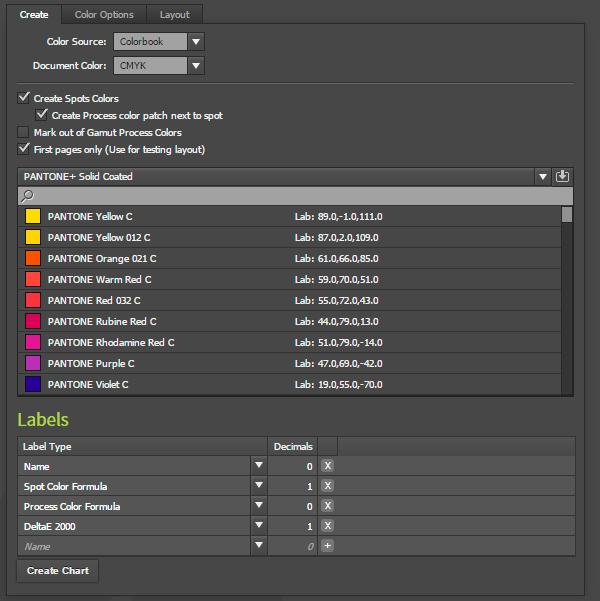Click the search magnifier icon
Image resolution: width=600 pixels, height=601 pixels.
(28, 196)
